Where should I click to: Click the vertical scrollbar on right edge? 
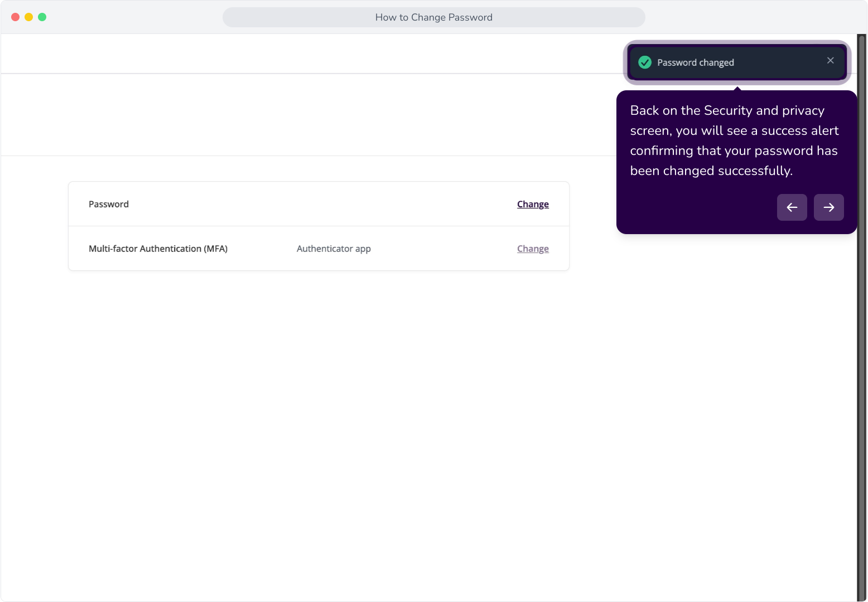click(861, 318)
